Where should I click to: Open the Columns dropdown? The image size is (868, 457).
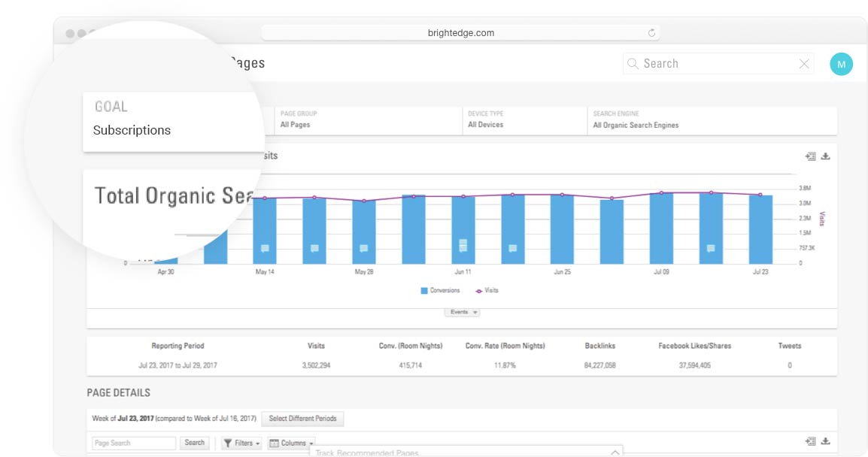(291, 443)
